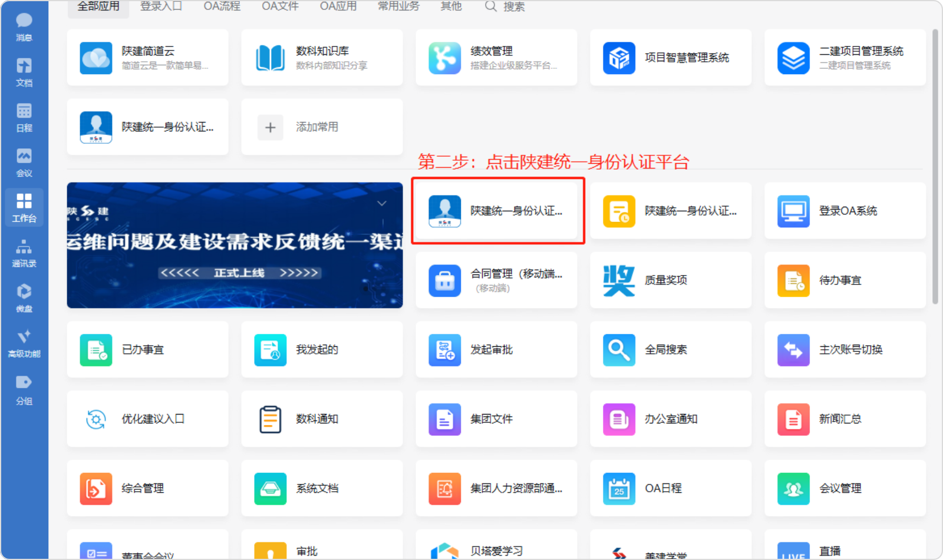This screenshot has height=560, width=943.
Task: Open the 全局搜索 app tile
Action: pyautogui.click(x=670, y=350)
